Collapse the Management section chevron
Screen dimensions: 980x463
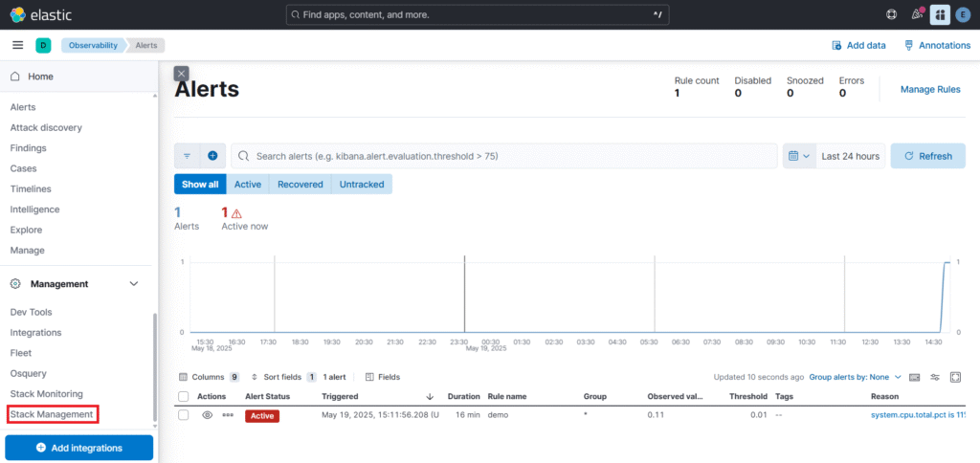[x=133, y=284]
